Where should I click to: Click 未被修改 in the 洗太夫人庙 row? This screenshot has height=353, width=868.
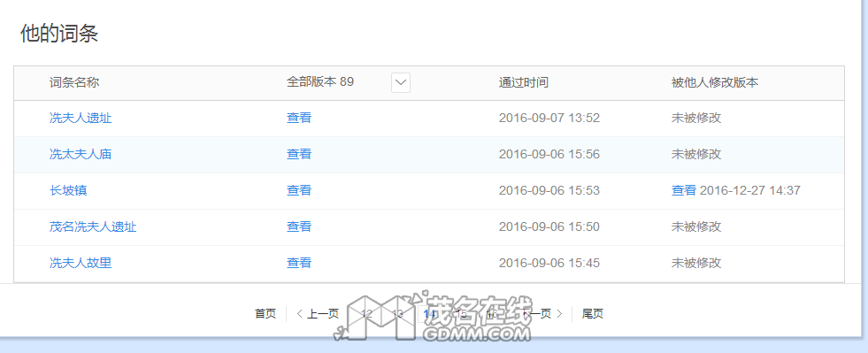pos(696,154)
